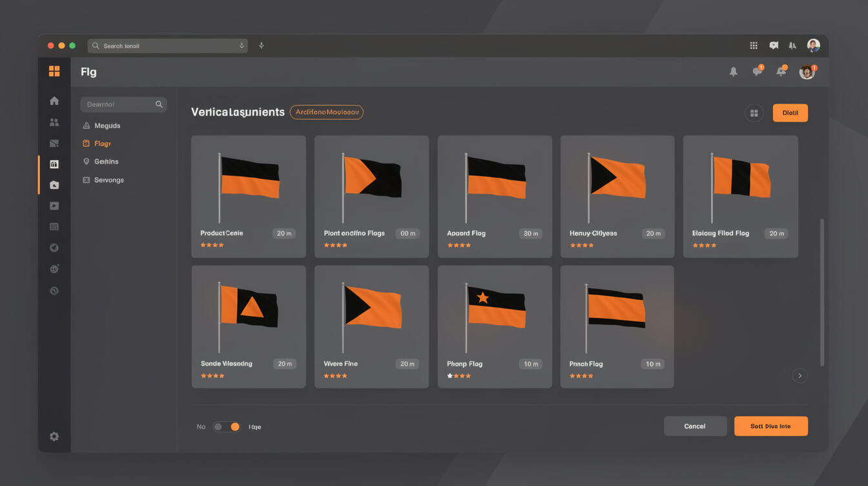Click the orange Sott Dlue Inte button
This screenshot has height=486, width=868.
(x=770, y=426)
